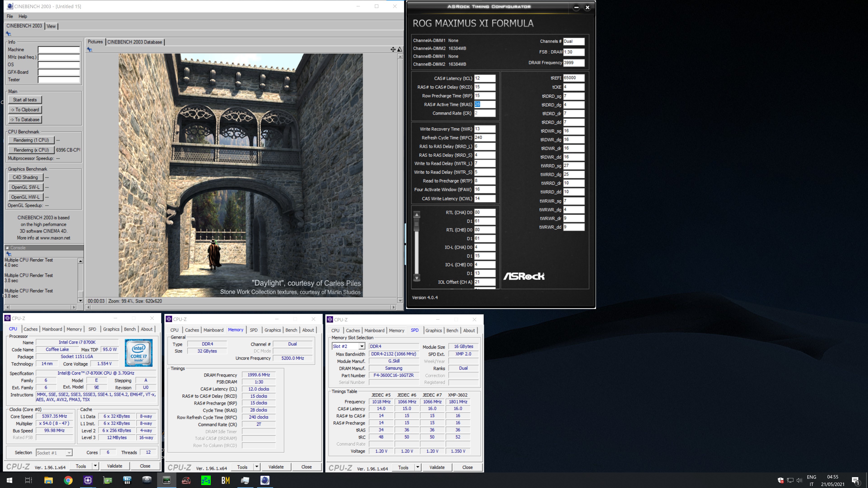This screenshot has height=488, width=868.
Task: Open the BenchMate BM taskbar icon
Action: pos(225,480)
